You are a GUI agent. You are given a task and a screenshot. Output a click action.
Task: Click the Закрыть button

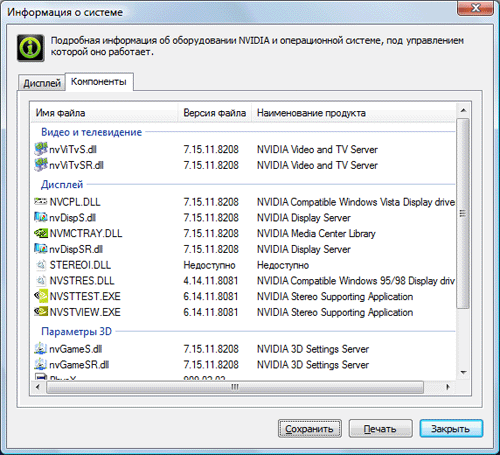click(x=451, y=429)
